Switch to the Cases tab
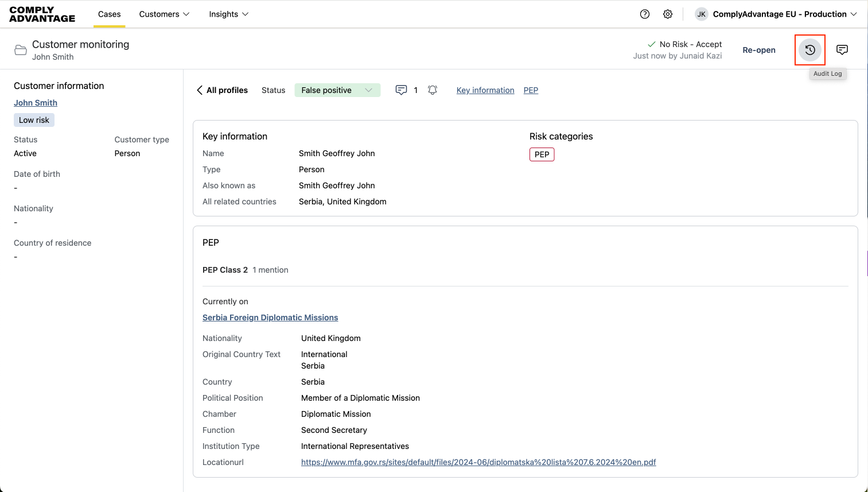 click(109, 14)
